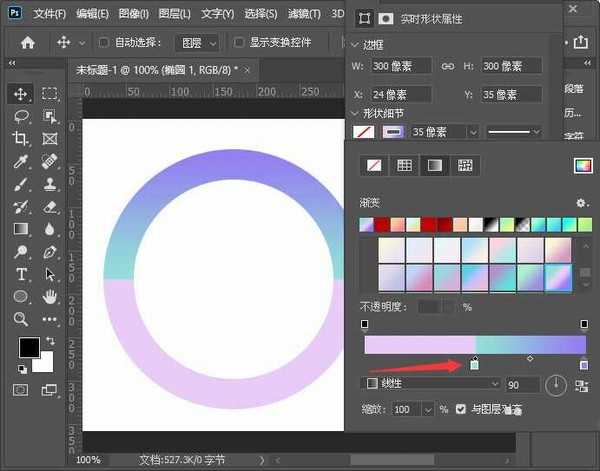Choose the gradient fill type icon
The height and width of the screenshot is (471, 600).
[435, 165]
